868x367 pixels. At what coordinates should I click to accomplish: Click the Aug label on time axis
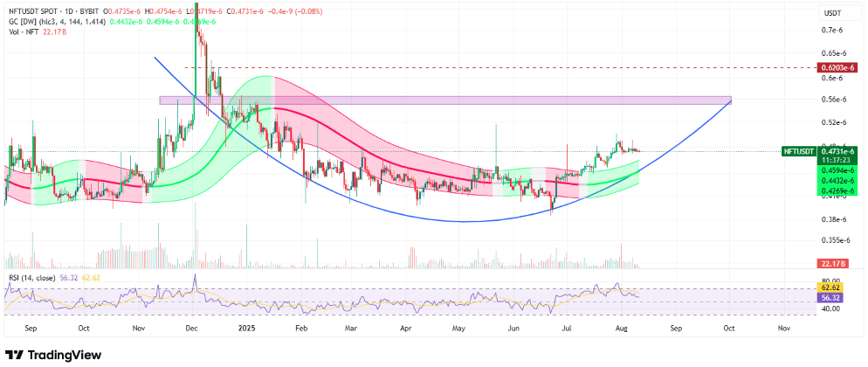coord(623,329)
